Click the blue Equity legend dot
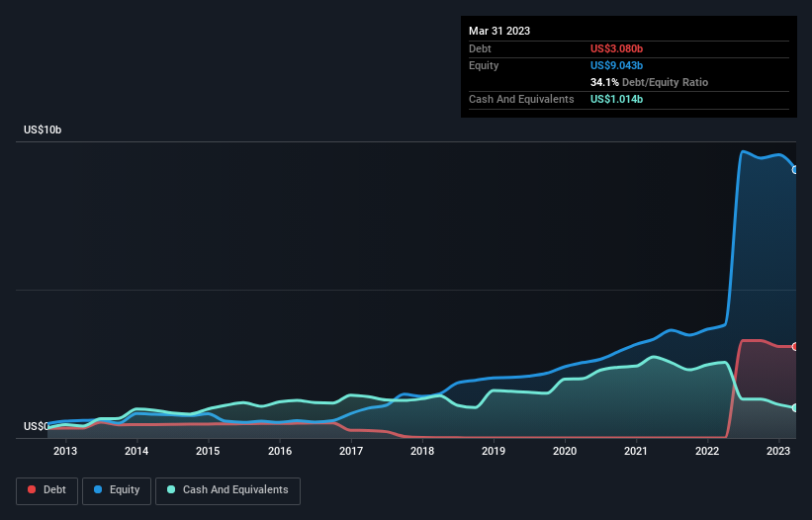The height and width of the screenshot is (520, 812). point(98,489)
